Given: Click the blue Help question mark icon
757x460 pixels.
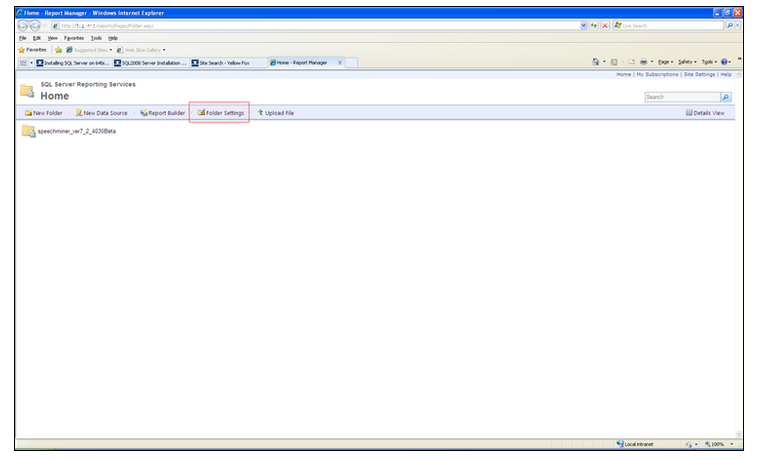Looking at the screenshot, I should pos(724,62).
